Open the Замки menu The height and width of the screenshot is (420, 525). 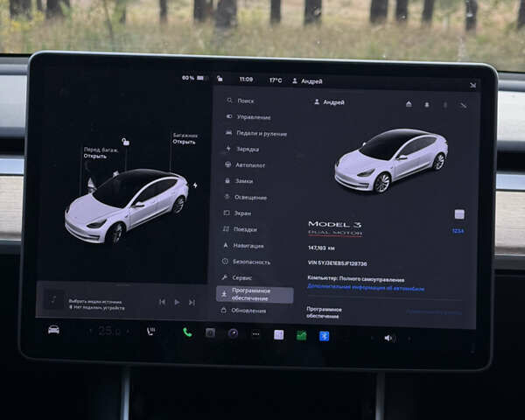coord(239,181)
